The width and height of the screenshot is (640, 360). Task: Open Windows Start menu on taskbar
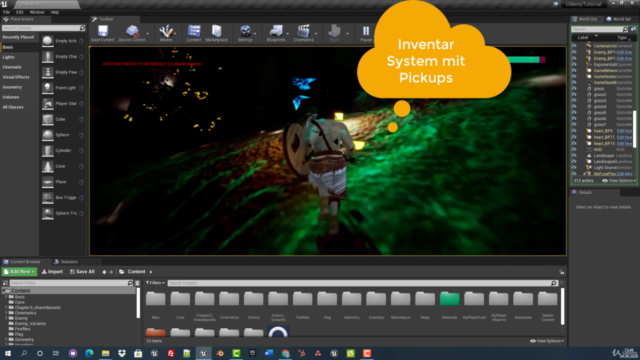(x=8, y=353)
